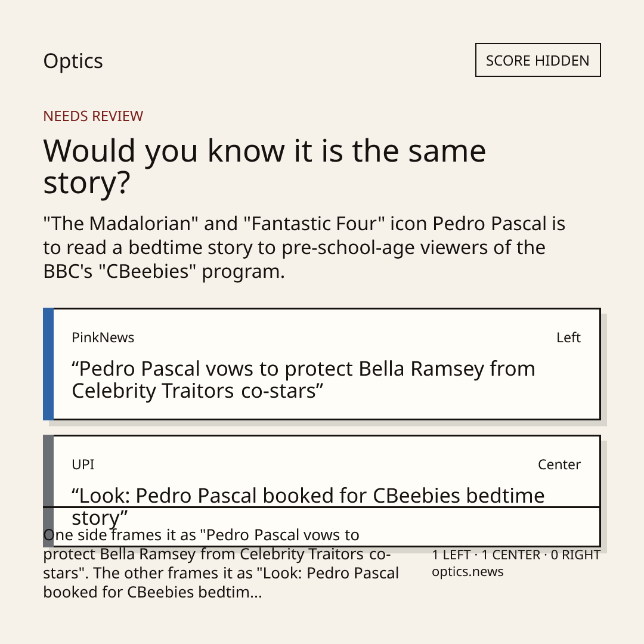Viewport: 644px width, 644px height.
Task: Click the NEEDS REVIEW label
Action: coord(93,116)
